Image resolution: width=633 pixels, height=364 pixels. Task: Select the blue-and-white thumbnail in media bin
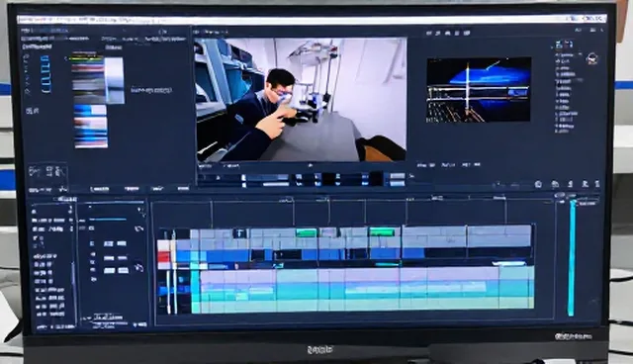coord(90,110)
